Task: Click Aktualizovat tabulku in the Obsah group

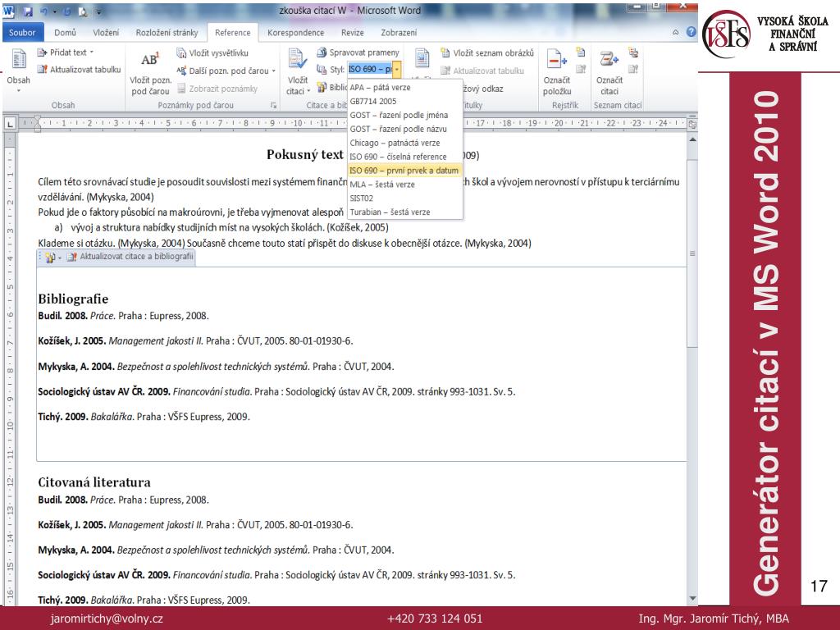Action: pos(79,69)
